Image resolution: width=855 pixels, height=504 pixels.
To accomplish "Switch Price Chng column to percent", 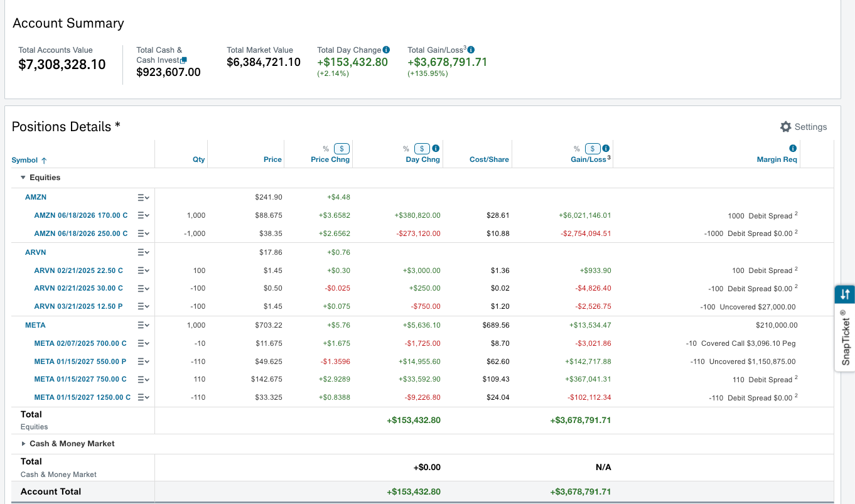I will 326,149.
